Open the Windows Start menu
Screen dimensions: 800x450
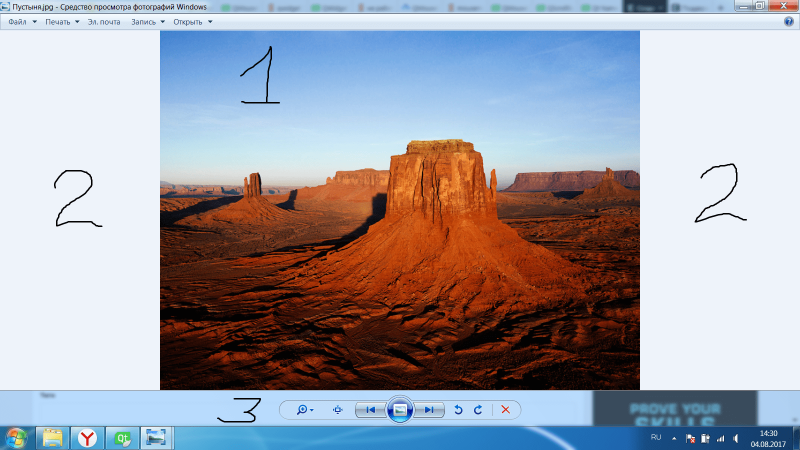pos(16,438)
